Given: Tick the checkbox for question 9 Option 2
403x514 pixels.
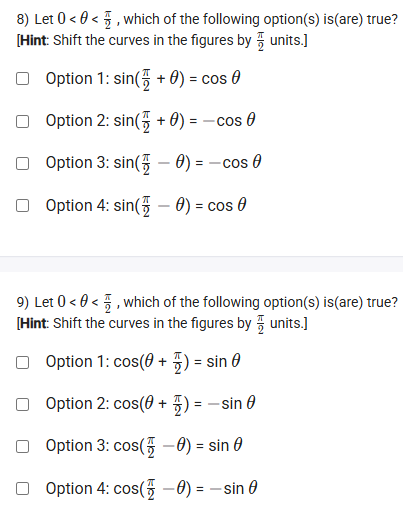Looking at the screenshot, I should [22, 404].
